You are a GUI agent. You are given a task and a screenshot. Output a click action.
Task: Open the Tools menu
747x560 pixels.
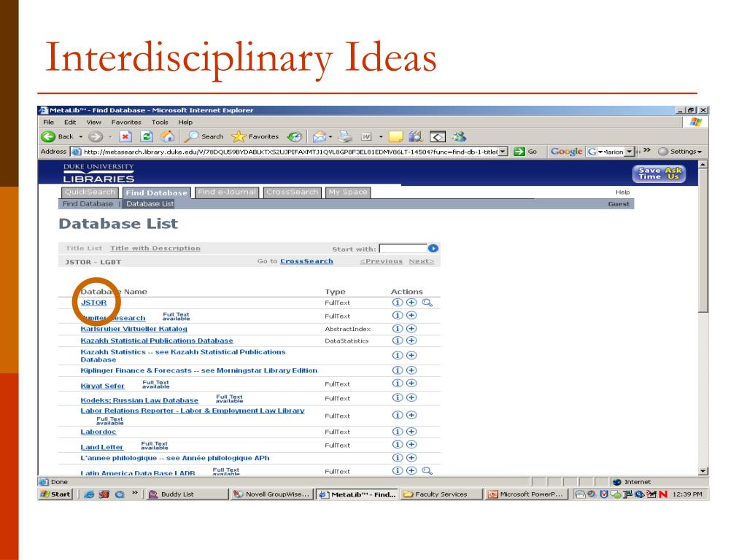tap(160, 122)
